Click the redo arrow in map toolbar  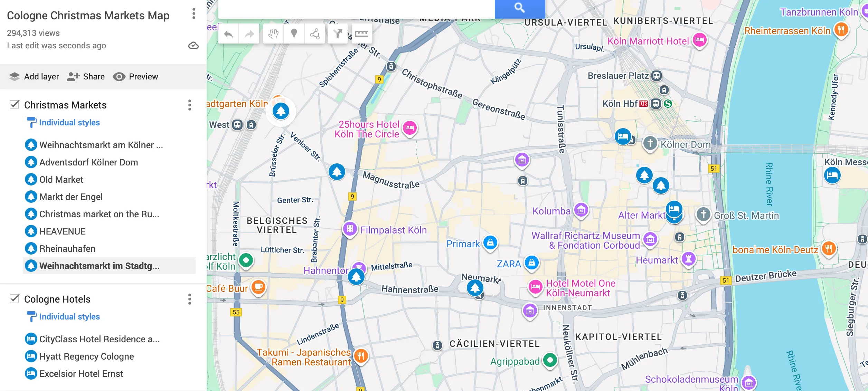(x=249, y=34)
